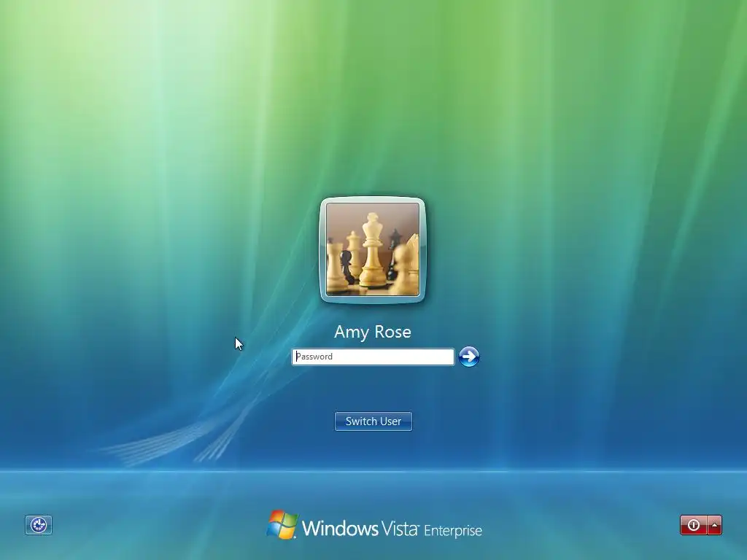
Task: Click the Switch User button
Action: 373,421
